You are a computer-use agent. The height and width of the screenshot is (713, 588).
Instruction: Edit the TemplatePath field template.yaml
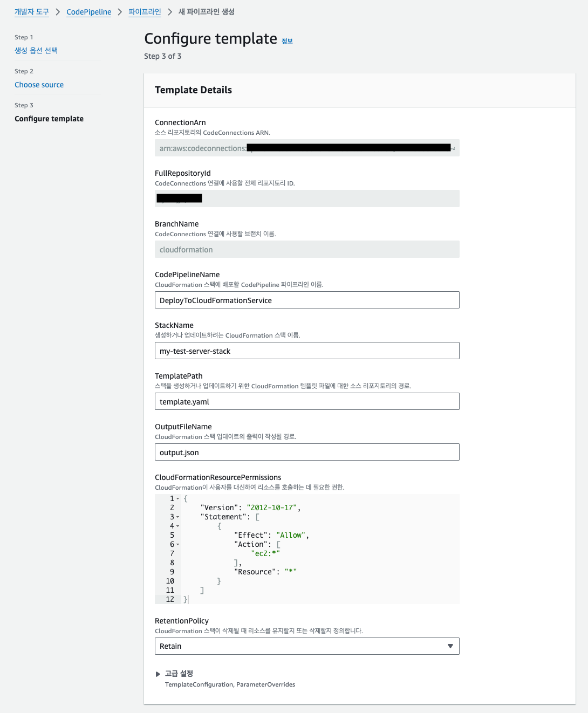307,401
